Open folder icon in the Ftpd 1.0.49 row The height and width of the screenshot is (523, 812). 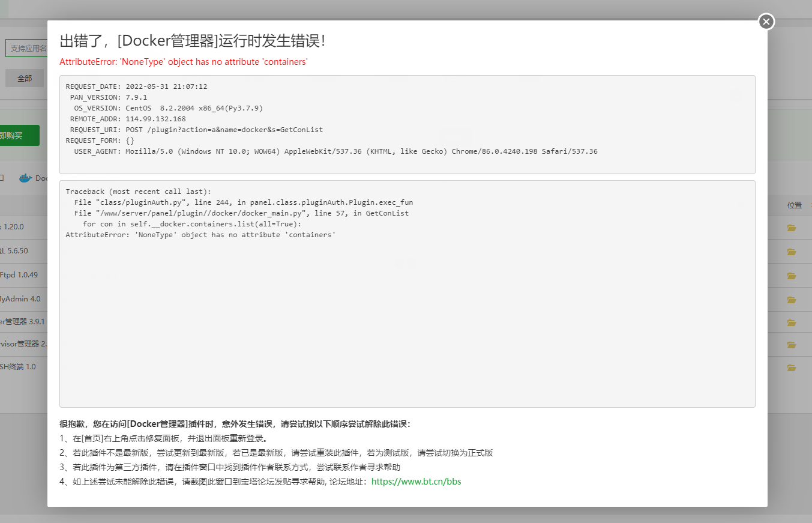(792, 276)
